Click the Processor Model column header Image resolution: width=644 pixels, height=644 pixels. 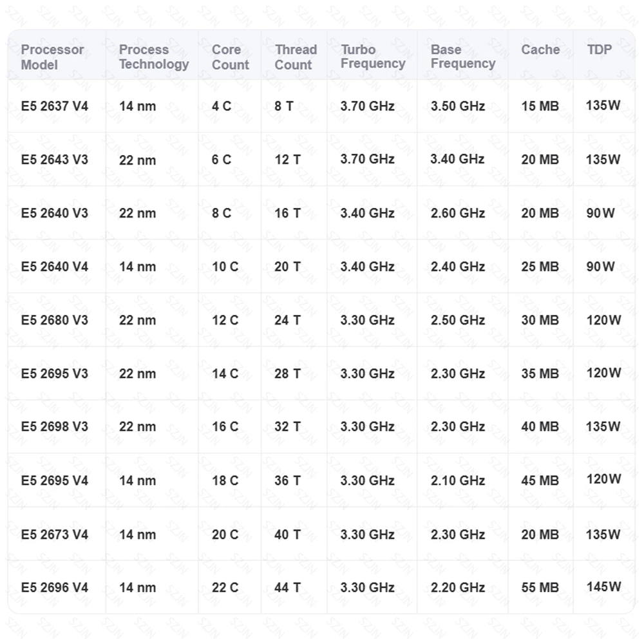click(52, 57)
